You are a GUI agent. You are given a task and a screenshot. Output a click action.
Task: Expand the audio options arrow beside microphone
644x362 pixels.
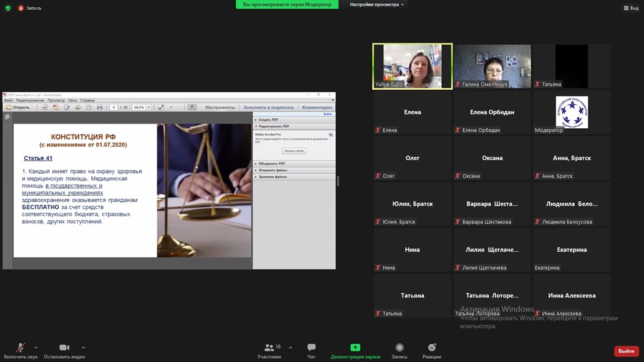(x=36, y=347)
